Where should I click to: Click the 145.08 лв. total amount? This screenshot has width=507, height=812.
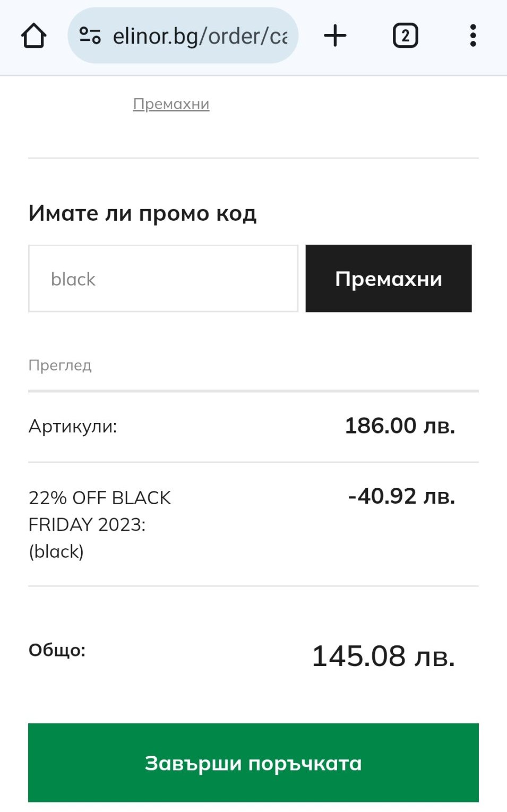383,656
